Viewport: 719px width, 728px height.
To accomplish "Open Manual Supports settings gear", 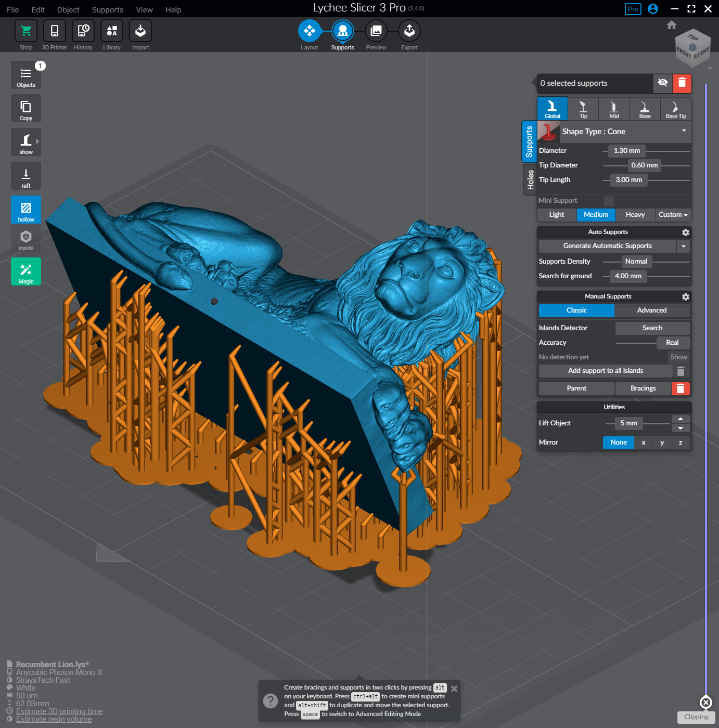I will coord(686,297).
